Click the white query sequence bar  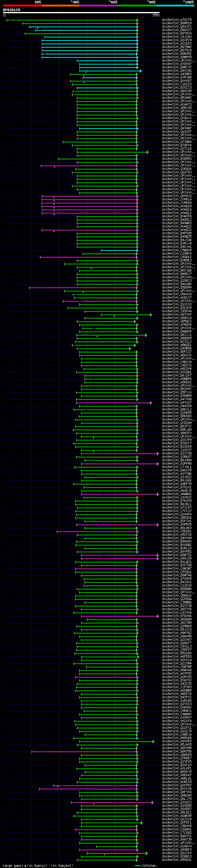81,13
